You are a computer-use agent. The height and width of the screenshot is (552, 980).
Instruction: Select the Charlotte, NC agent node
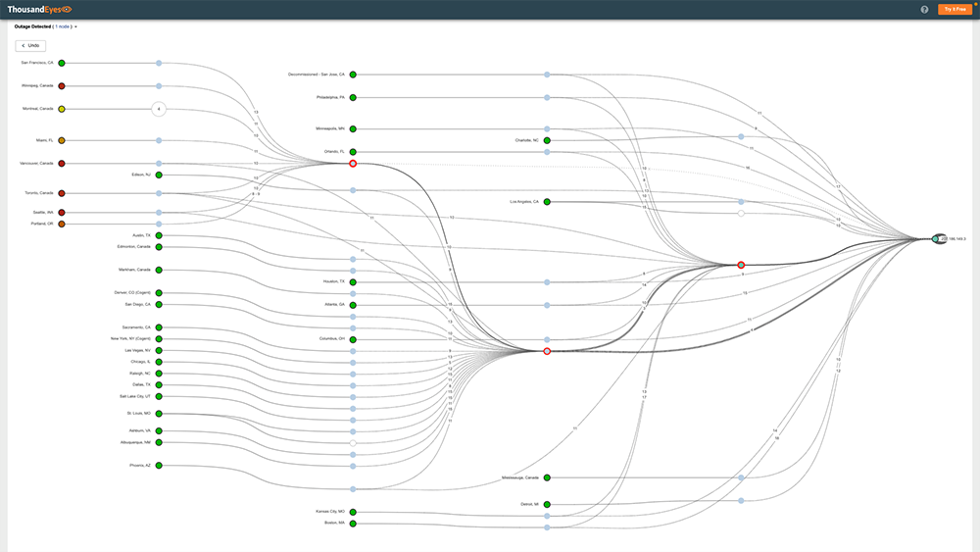click(x=548, y=140)
